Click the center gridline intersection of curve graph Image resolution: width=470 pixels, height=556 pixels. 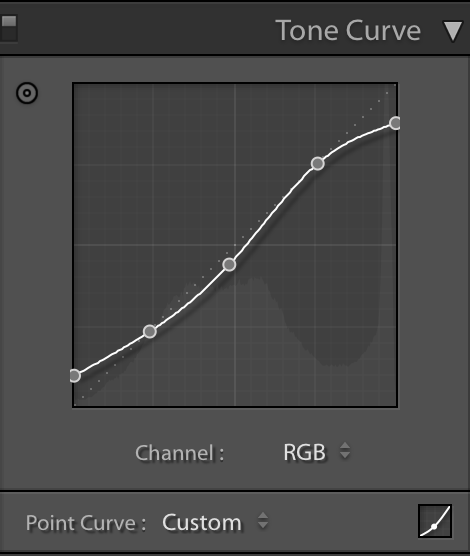tap(235, 245)
